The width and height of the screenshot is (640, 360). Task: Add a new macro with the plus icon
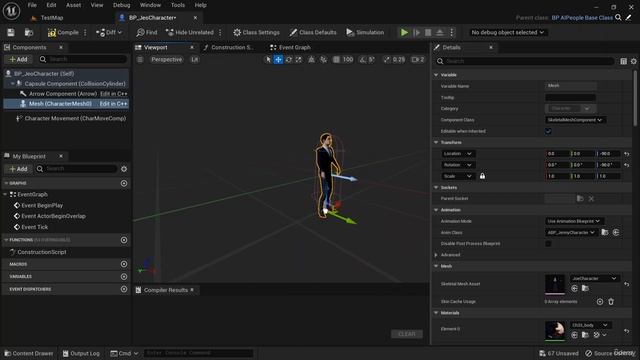tap(124, 264)
